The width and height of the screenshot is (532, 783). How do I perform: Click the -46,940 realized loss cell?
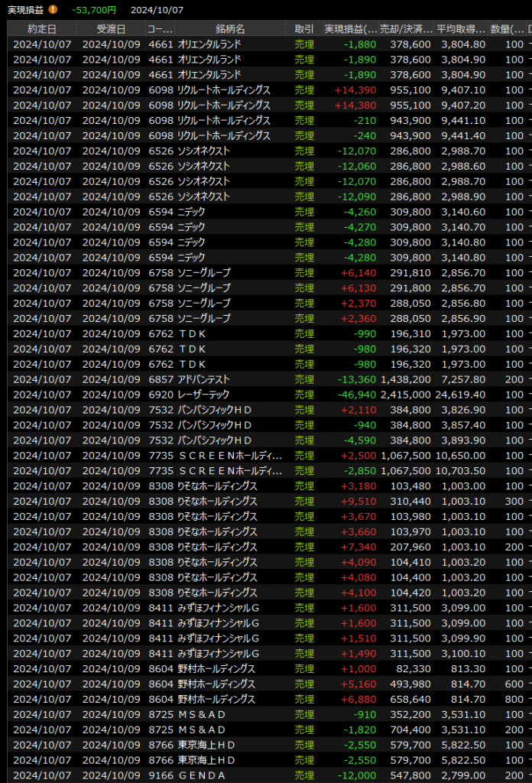click(x=357, y=395)
